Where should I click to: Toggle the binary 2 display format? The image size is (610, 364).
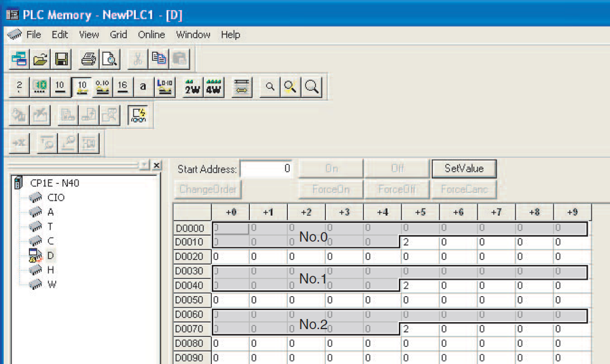pyautogui.click(x=19, y=86)
